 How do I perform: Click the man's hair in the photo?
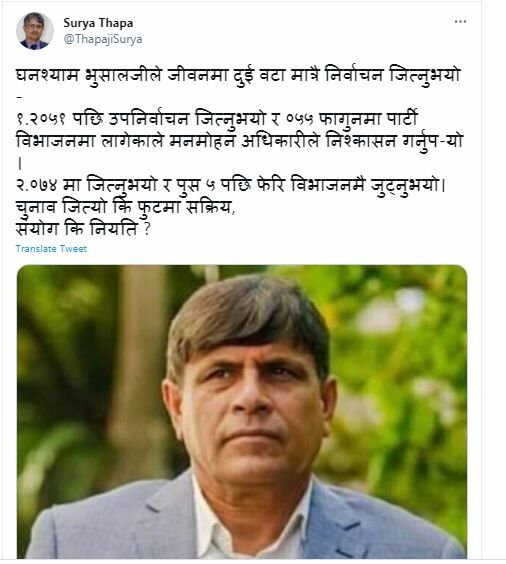248,317
